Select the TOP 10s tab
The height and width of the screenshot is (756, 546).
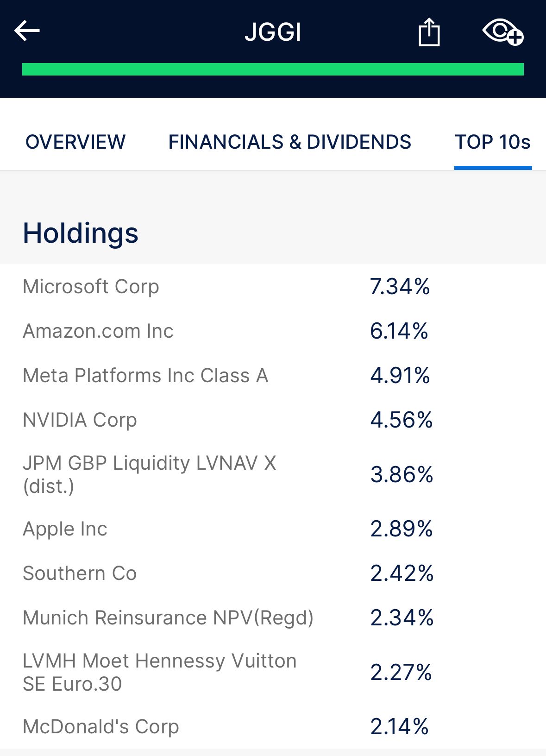(492, 142)
